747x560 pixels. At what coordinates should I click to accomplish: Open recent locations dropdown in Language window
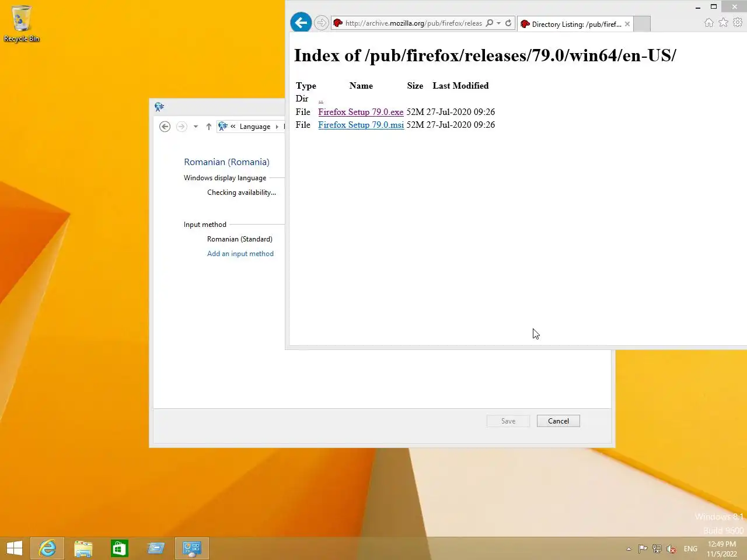tap(196, 127)
